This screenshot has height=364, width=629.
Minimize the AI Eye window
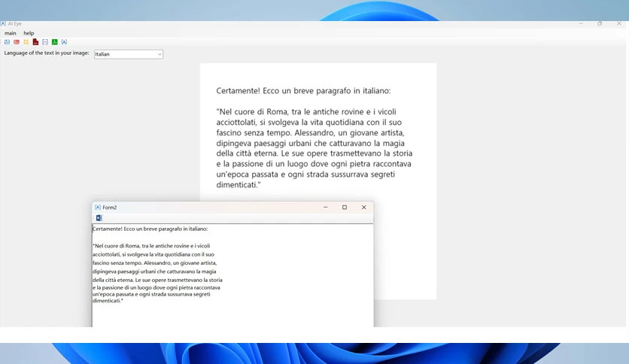click(x=580, y=23)
